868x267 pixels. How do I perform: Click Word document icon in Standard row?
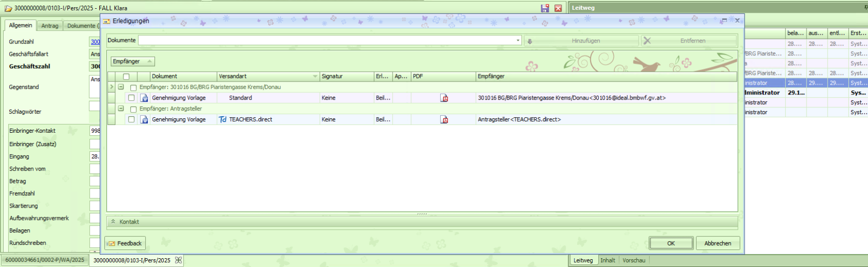[145, 98]
